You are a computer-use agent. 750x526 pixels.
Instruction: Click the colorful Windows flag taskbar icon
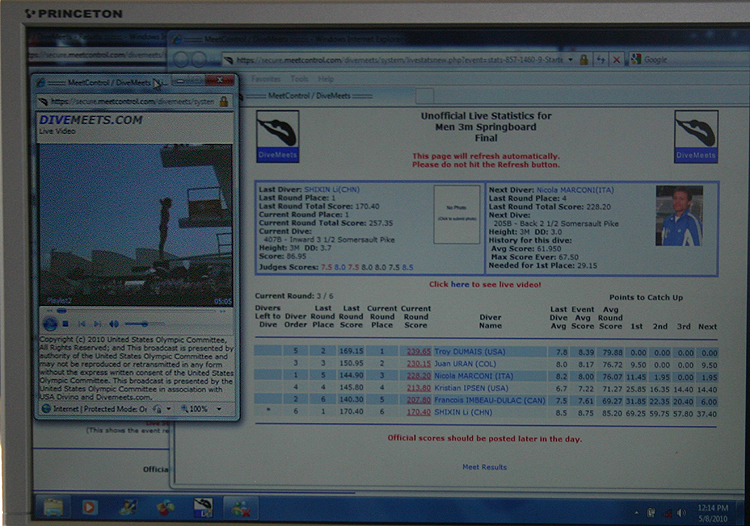165,507
